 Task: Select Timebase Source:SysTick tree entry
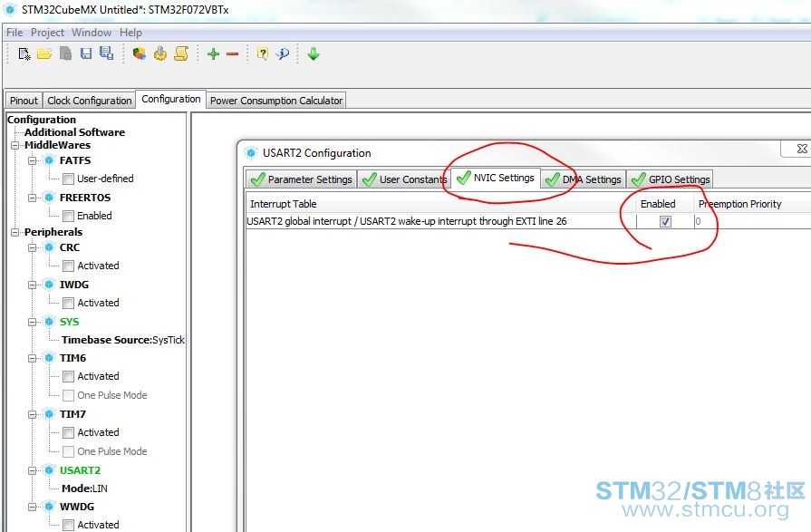123,340
